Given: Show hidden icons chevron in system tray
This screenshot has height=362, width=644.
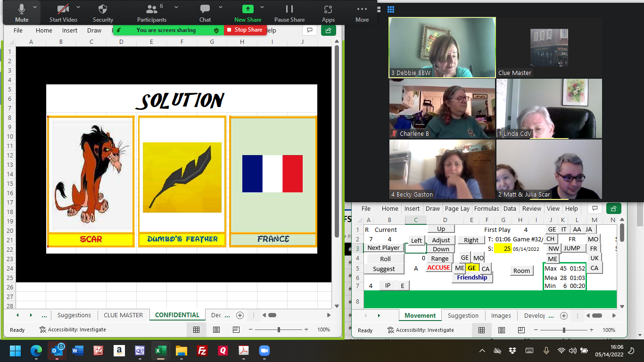Looking at the screenshot, I should (482, 351).
